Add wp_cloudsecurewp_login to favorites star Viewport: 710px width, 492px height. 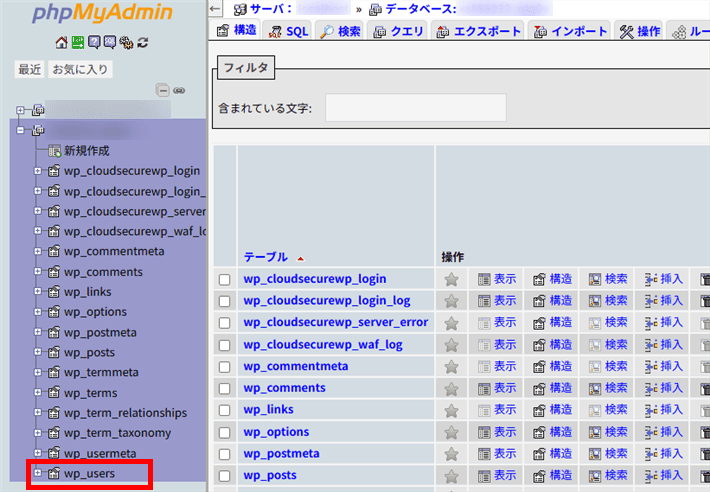[451, 279]
